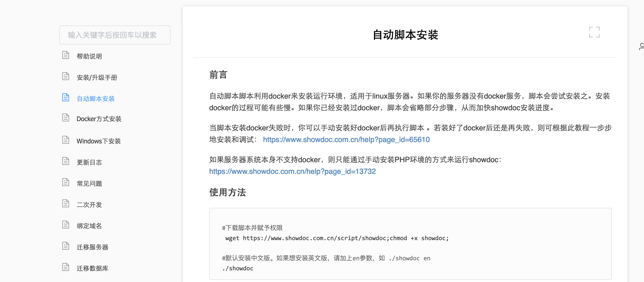Screen dimensions: 644x282
Task: Click the fullscreen expand icon
Action: [594, 32]
